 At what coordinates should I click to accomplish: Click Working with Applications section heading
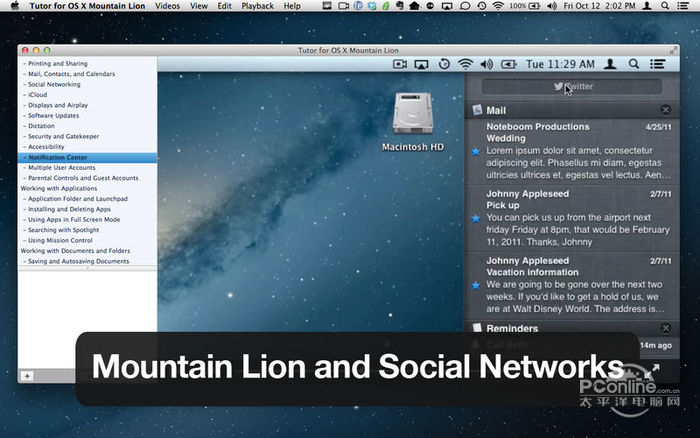pos(58,188)
